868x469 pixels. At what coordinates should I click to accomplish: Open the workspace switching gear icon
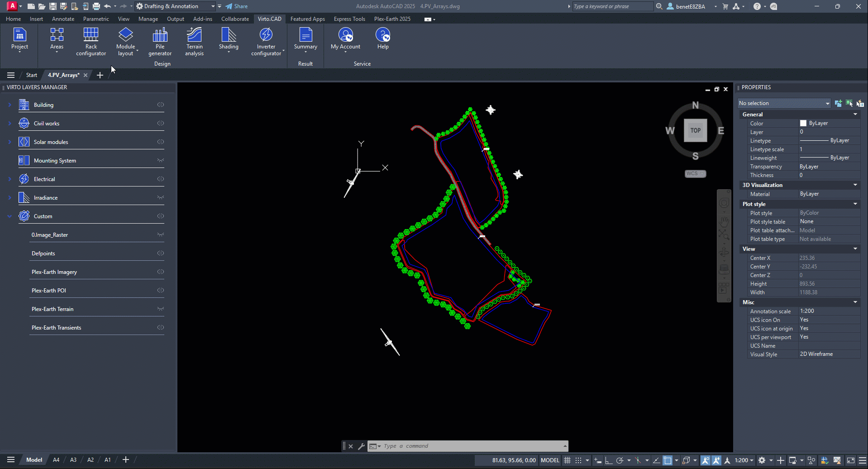762,460
